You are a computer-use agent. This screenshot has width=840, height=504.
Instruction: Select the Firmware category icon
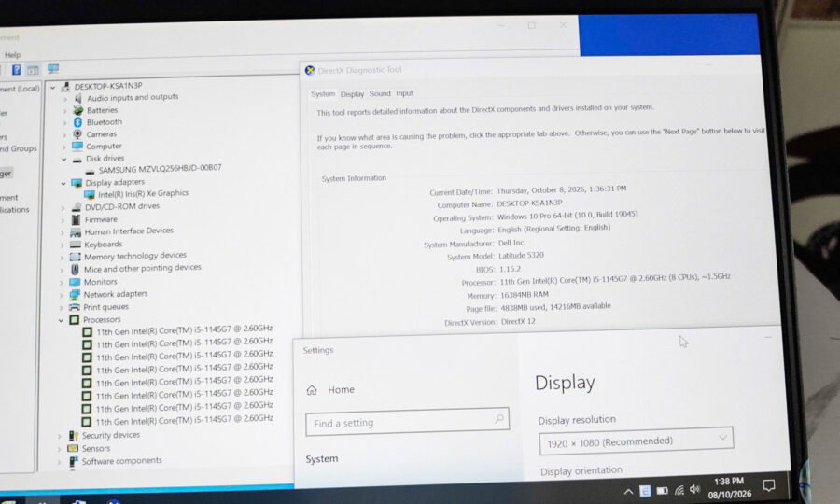76,219
